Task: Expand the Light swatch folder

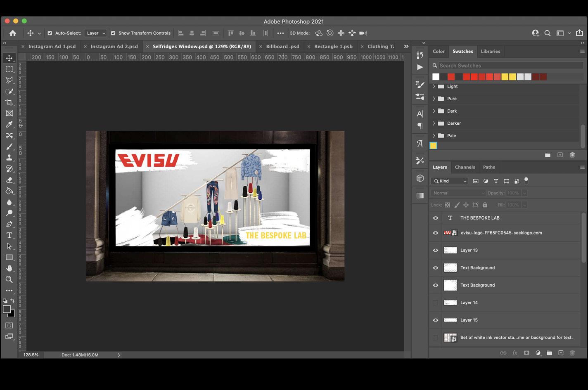Action: coord(434,86)
